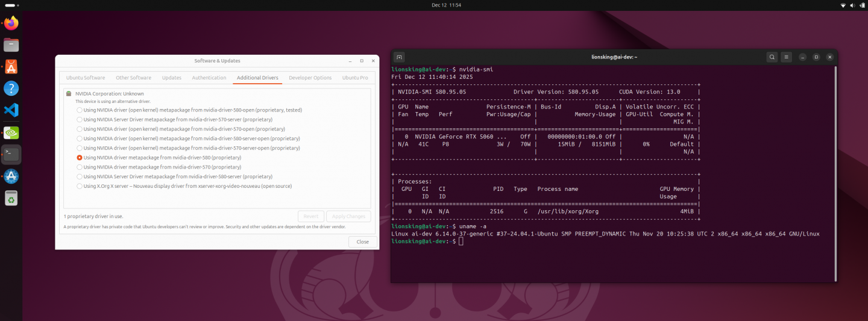Image resolution: width=868 pixels, height=321 pixels.
Task: Open the Trash icon in dock
Action: click(11, 198)
